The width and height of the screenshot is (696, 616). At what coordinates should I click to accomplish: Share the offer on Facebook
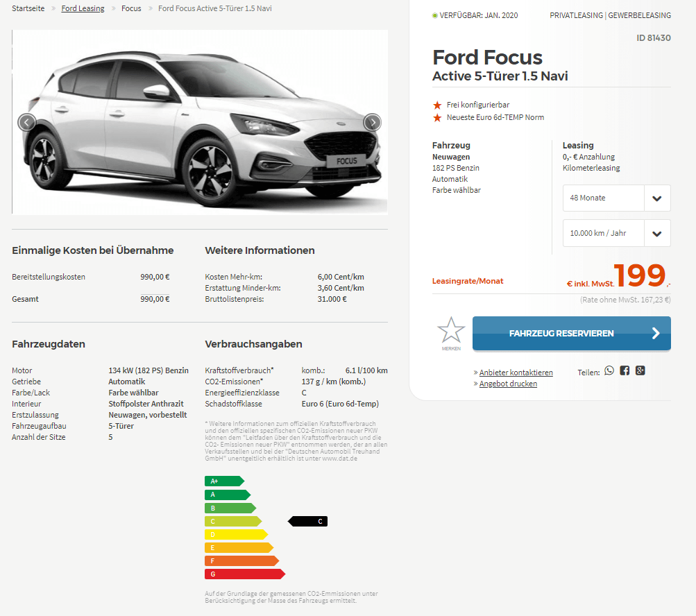(x=625, y=370)
